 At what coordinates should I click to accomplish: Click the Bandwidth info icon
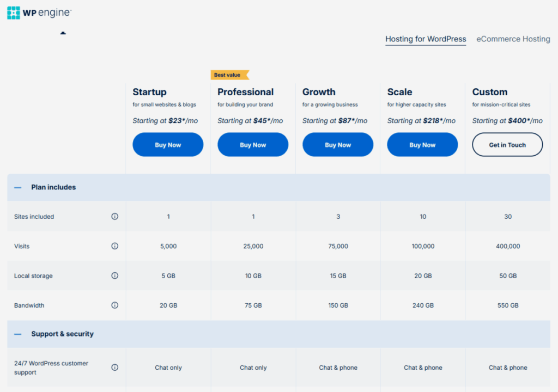coord(114,305)
